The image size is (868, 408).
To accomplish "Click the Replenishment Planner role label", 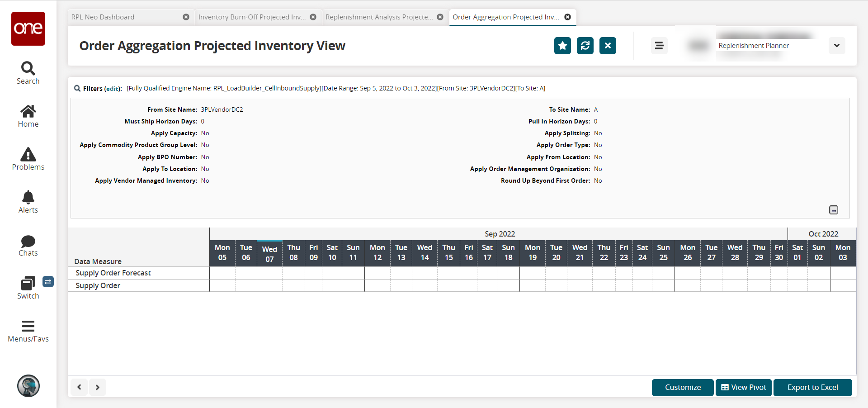I will tap(754, 46).
